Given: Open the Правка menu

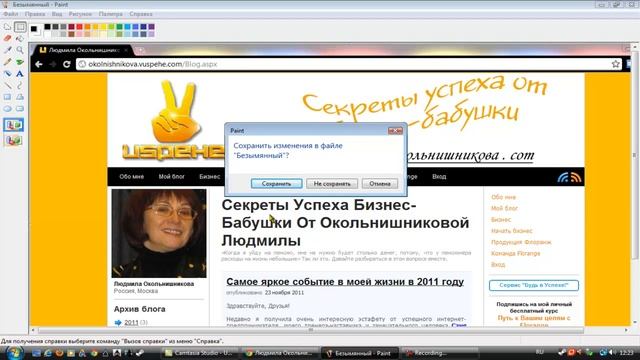Looking at the screenshot, I should 35,14.
